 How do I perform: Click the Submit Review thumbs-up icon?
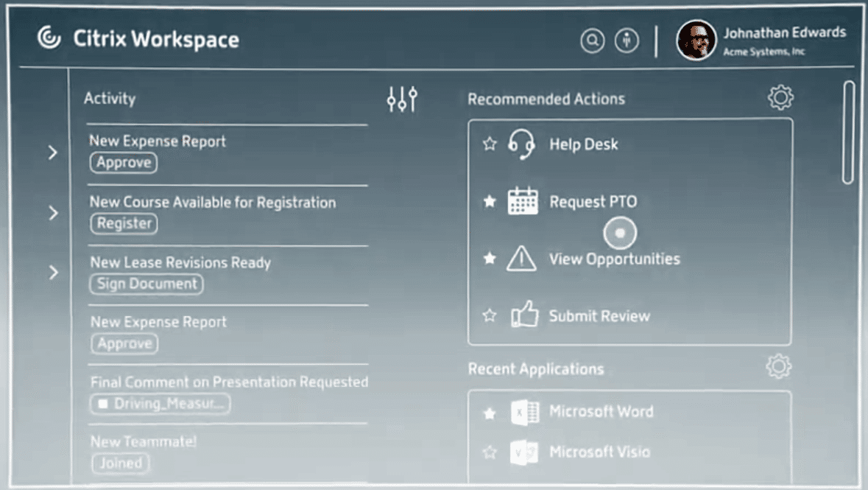pos(524,315)
